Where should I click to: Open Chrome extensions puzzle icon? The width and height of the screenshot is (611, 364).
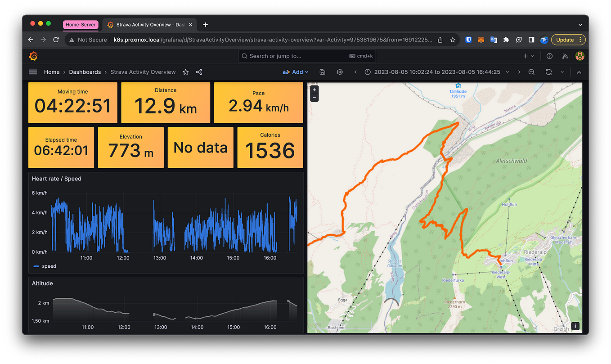coord(506,40)
